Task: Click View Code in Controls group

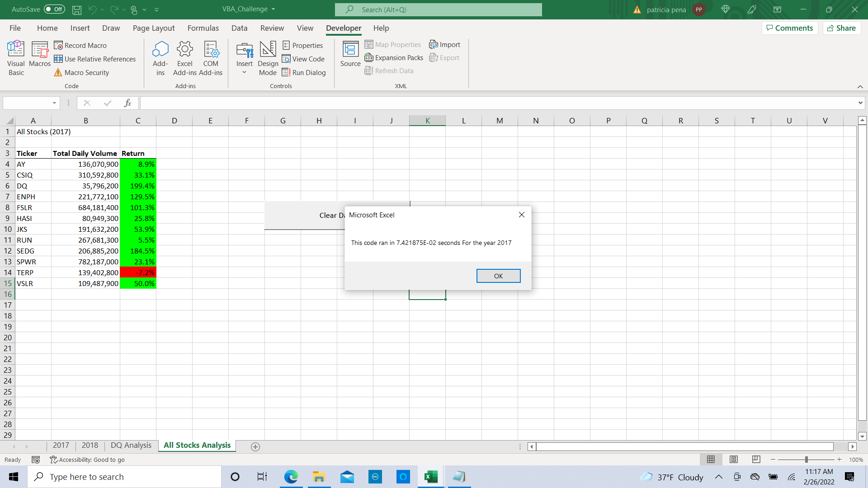Action: coord(303,59)
